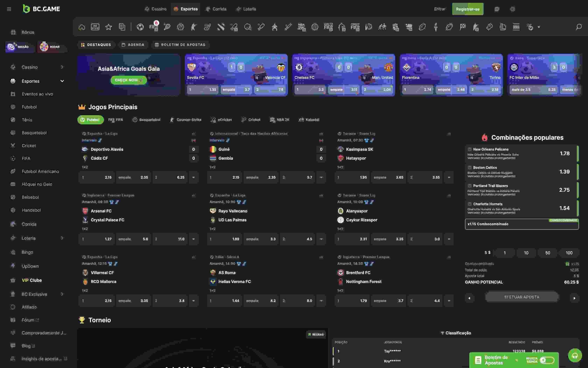This screenshot has width=588, height=368.
Task: Expand the Cassino sidebar submenu arrow
Action: pyautogui.click(x=62, y=67)
